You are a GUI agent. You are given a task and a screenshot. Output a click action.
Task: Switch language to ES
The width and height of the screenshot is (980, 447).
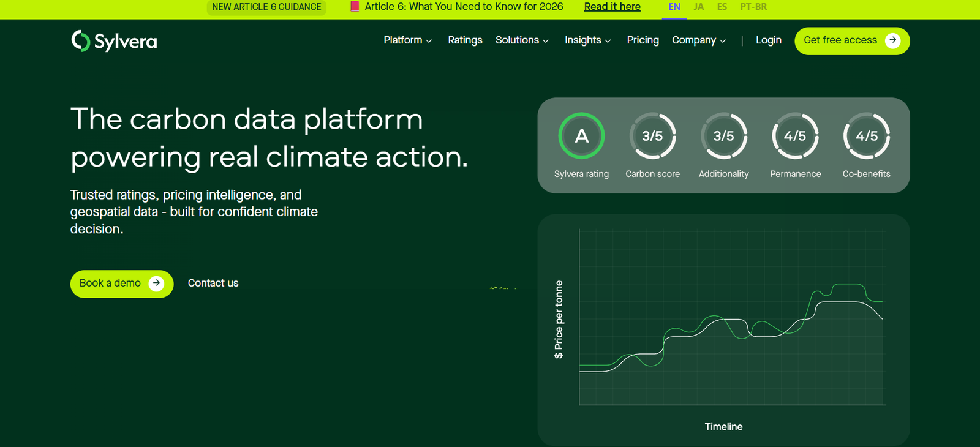coord(722,7)
